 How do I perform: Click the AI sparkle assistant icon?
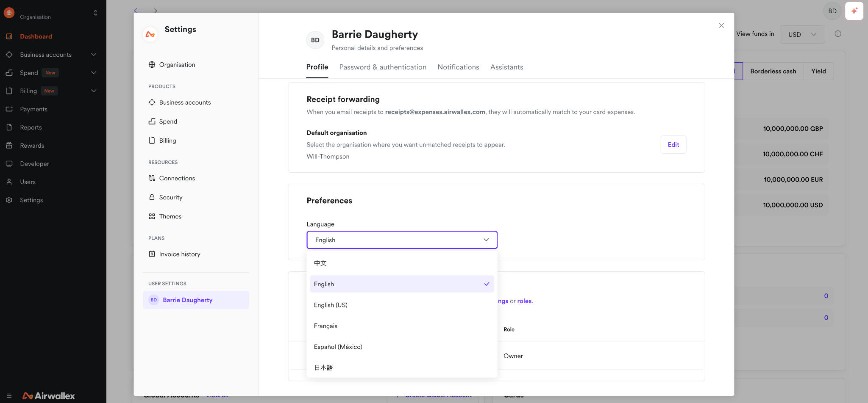(854, 11)
